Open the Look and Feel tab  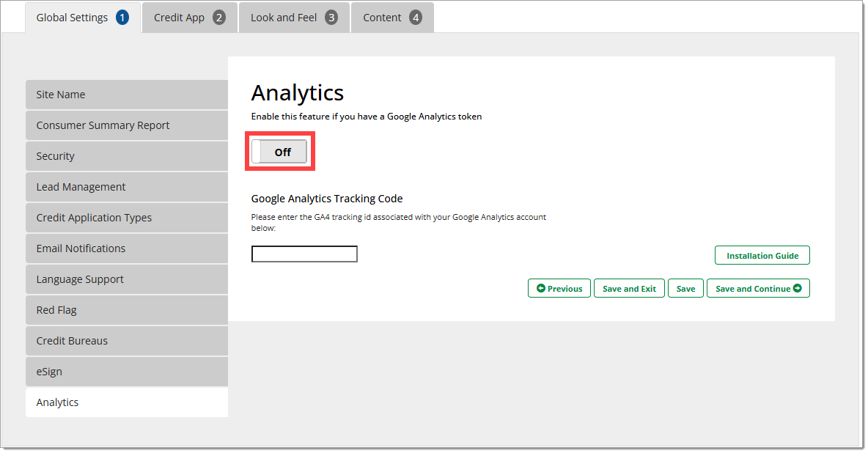293,18
